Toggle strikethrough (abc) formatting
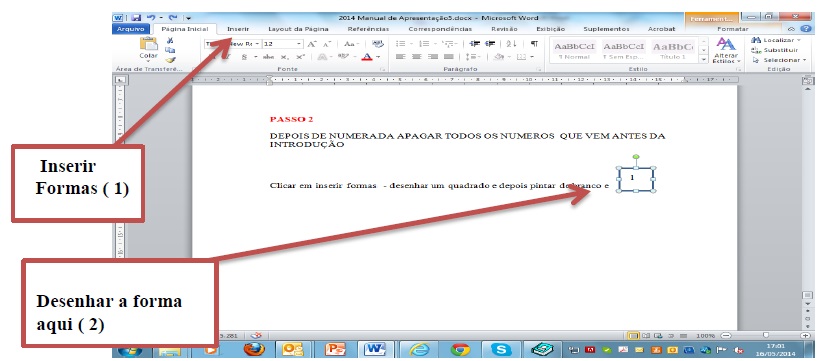The image size is (829, 361). [x=269, y=57]
